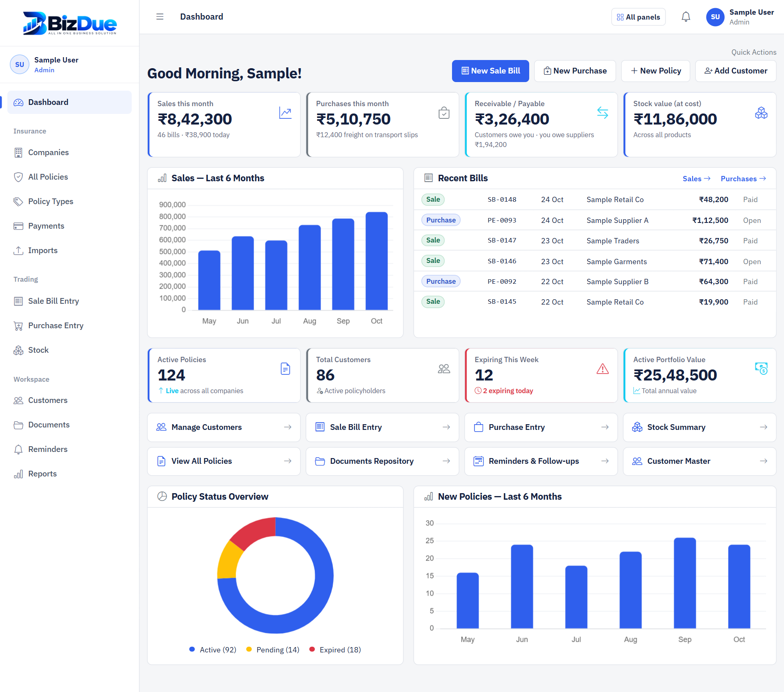
Task: Open All Policies sidebar item
Action: pyautogui.click(x=69, y=177)
